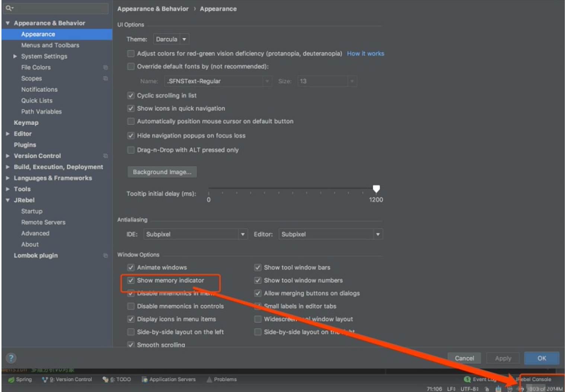Click the memory indicator in status bar
This screenshot has width=565, height=392.
pyautogui.click(x=545, y=389)
